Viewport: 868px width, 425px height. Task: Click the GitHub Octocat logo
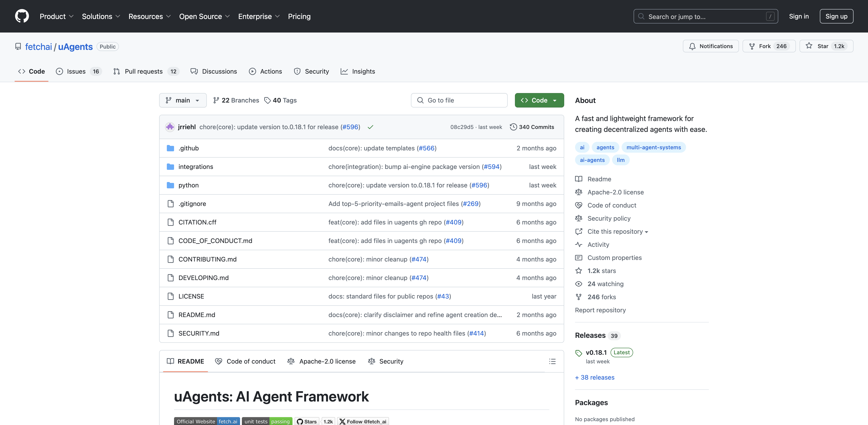click(22, 16)
